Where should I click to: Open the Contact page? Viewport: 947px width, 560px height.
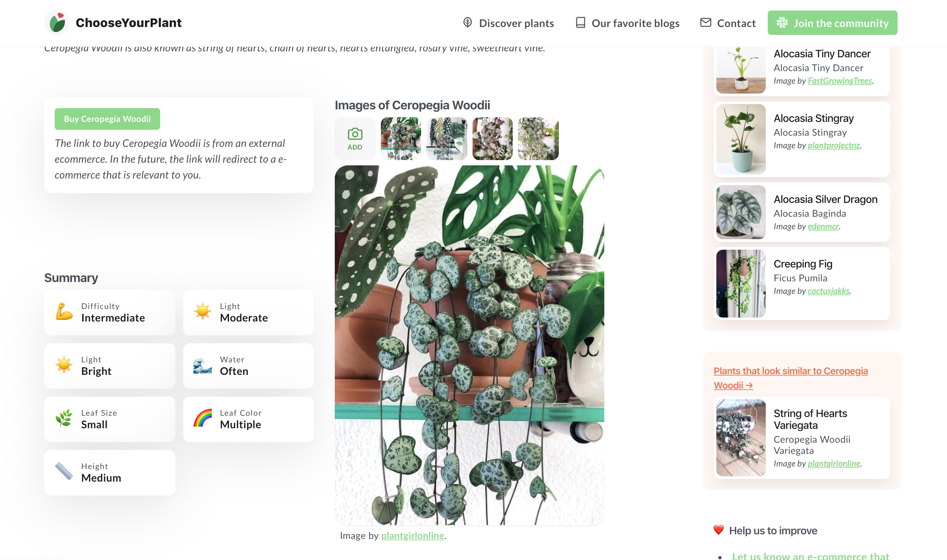tap(736, 23)
